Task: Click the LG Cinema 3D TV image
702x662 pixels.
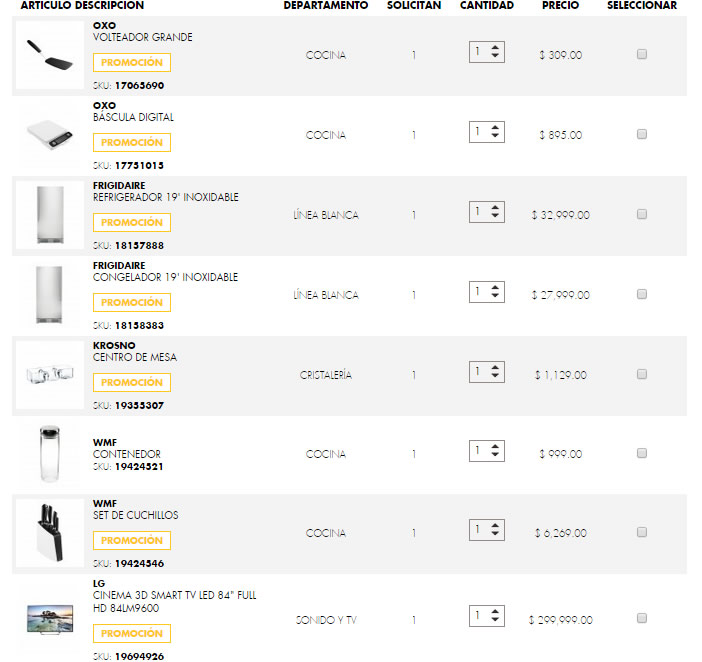Action: [50, 619]
